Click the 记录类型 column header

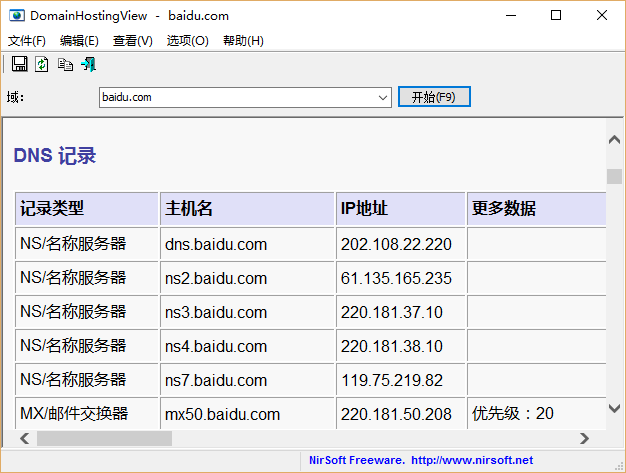87,209
